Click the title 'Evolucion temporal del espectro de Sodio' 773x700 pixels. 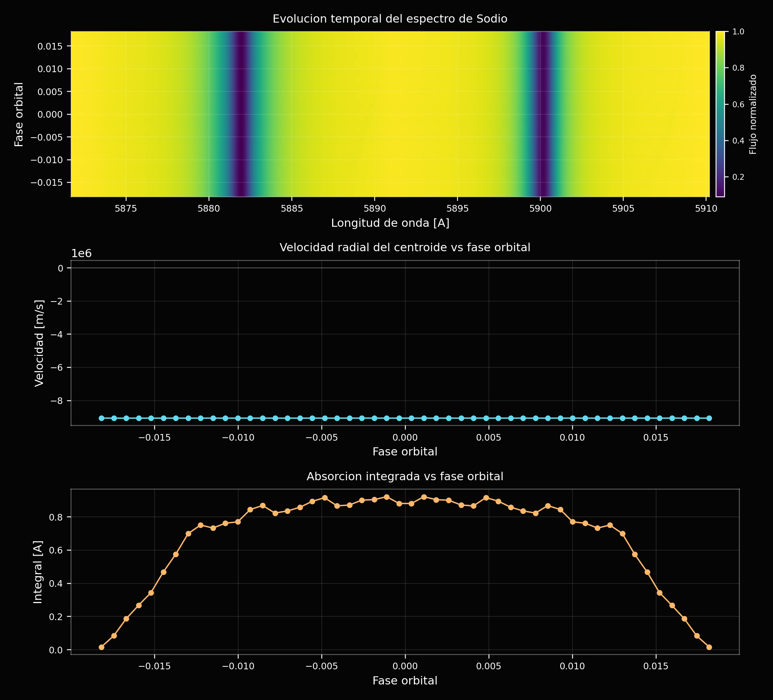(390, 19)
